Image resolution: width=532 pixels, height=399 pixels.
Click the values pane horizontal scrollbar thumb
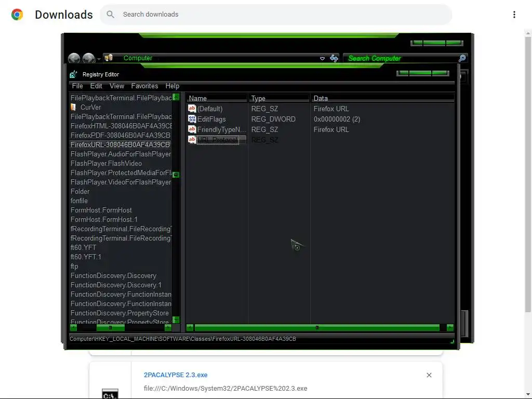tap(317, 328)
